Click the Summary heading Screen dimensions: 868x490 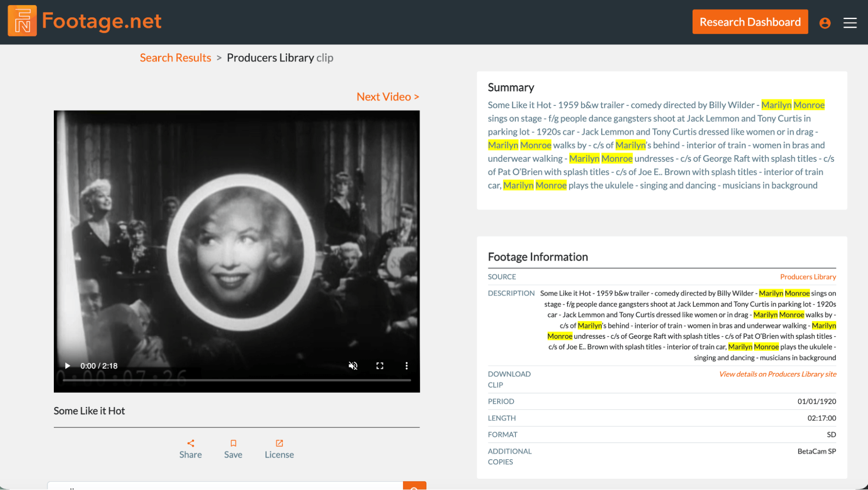(x=511, y=88)
